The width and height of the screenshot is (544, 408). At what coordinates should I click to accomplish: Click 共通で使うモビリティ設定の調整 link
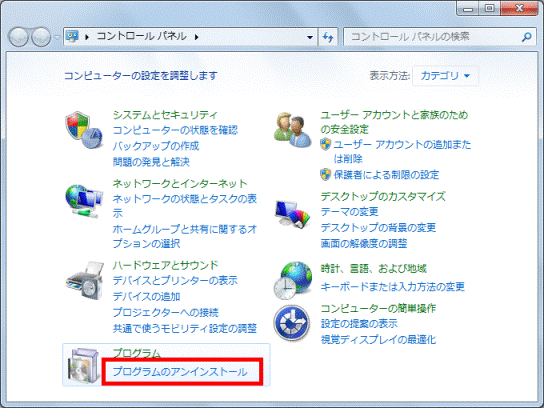click(x=185, y=328)
